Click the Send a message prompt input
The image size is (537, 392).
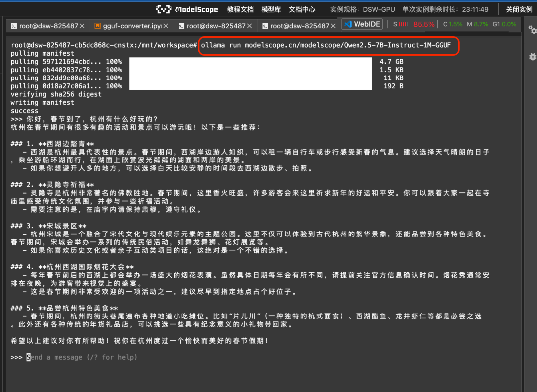click(x=82, y=357)
